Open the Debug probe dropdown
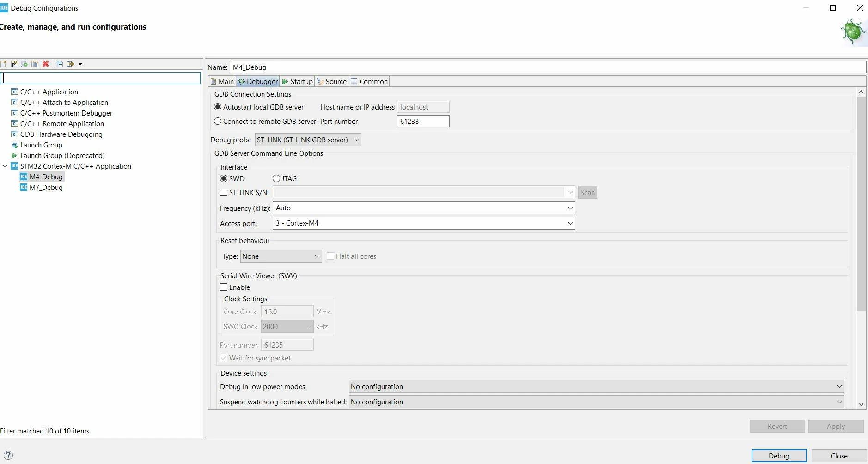Image resolution: width=868 pixels, height=464 pixels. pyautogui.click(x=308, y=140)
